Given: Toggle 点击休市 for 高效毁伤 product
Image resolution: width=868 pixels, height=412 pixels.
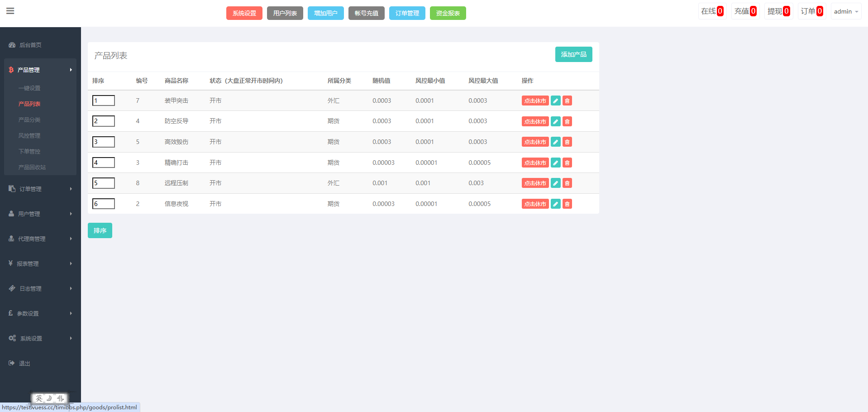Looking at the screenshot, I should [535, 142].
